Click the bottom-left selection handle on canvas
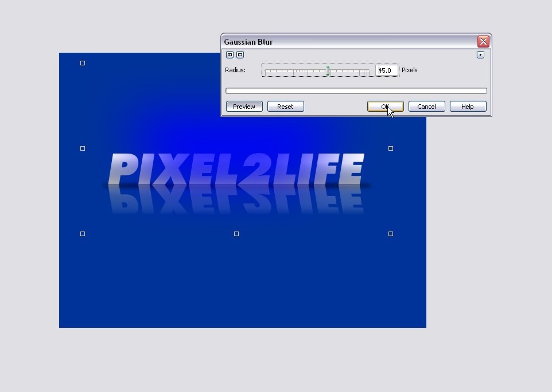552x392 pixels. pyautogui.click(x=83, y=234)
